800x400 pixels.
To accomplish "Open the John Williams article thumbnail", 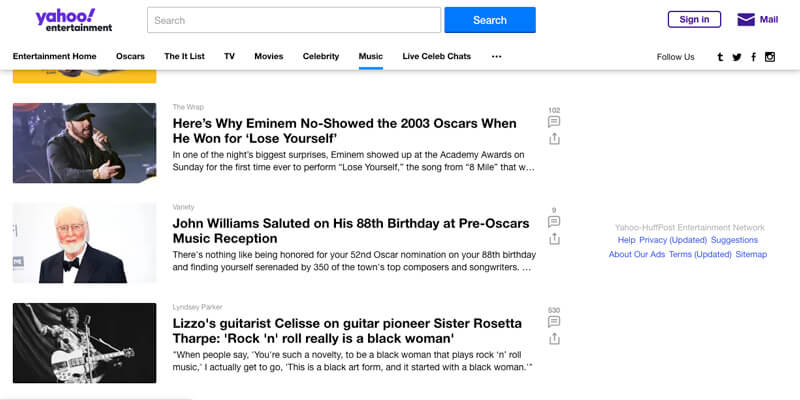I will tap(85, 243).
